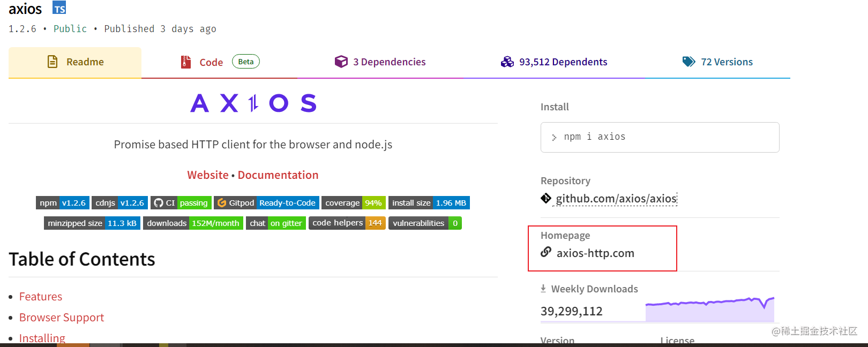The height and width of the screenshot is (347, 868).
Task: Select the Public label in header
Action: (x=70, y=29)
